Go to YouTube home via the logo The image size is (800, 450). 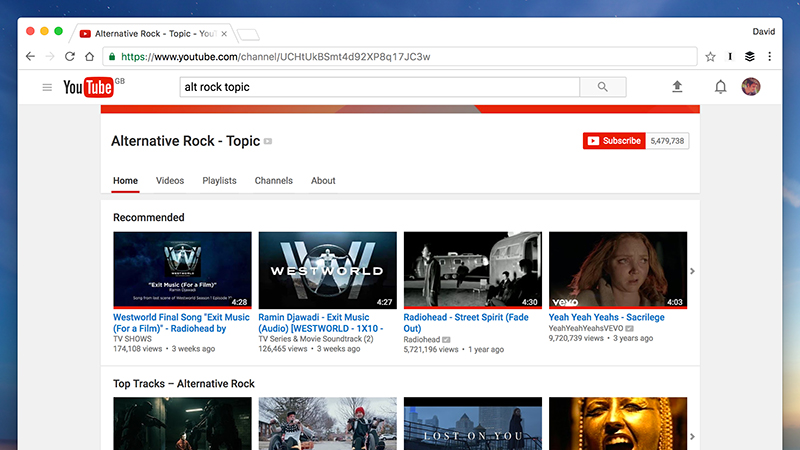pyautogui.click(x=88, y=87)
